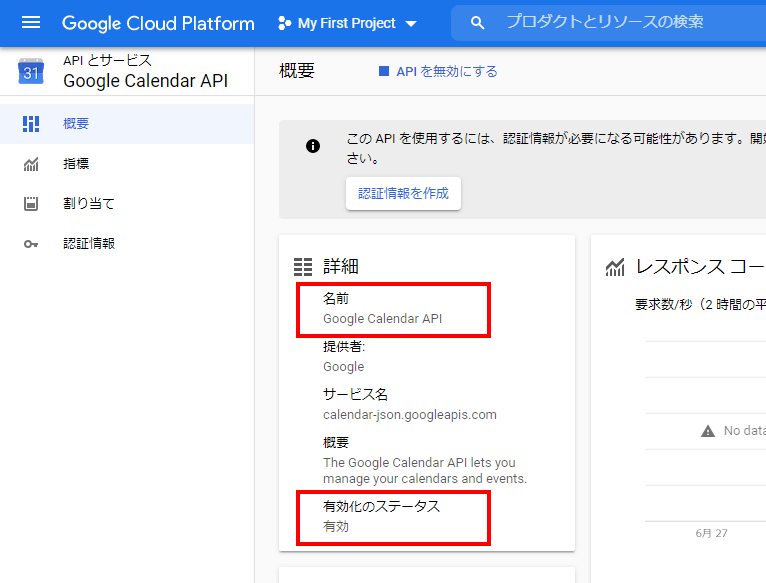The image size is (766, 583).
Task: Click the レスポンス chart header icon
Action: tap(615, 267)
